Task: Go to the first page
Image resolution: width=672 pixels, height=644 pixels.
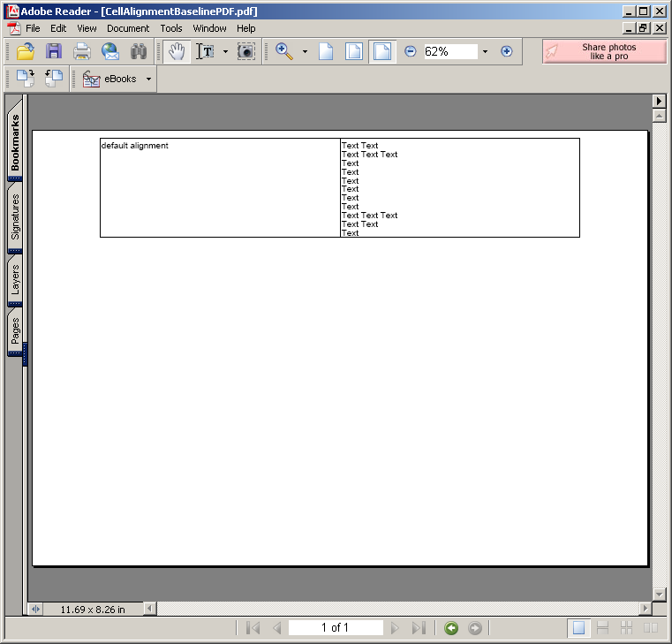Action: click(x=253, y=628)
